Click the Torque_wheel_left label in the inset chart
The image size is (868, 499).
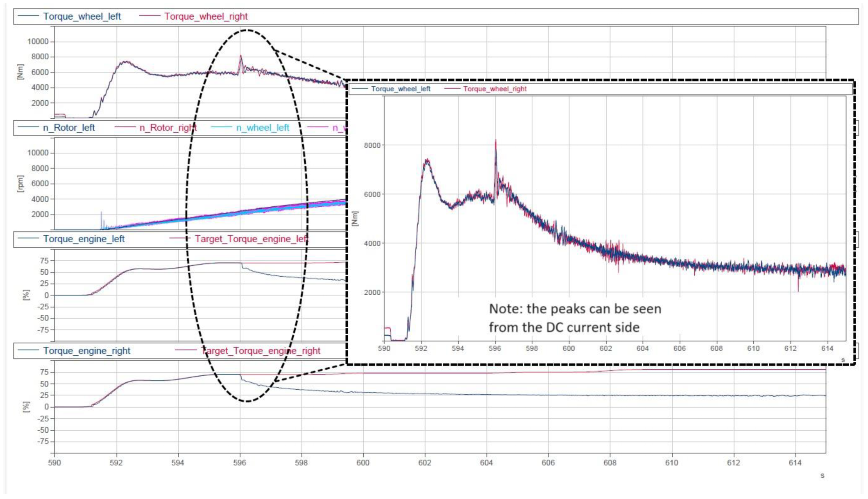point(401,89)
